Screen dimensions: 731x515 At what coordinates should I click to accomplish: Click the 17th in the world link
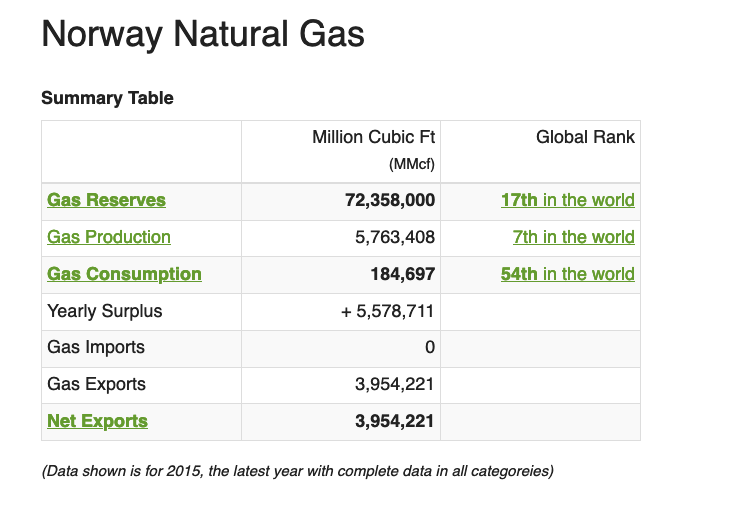567,200
